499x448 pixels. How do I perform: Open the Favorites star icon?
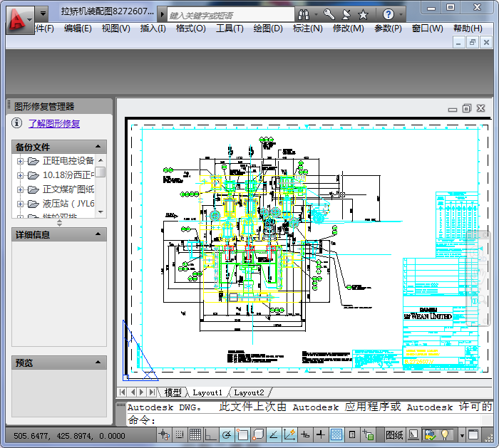363,14
